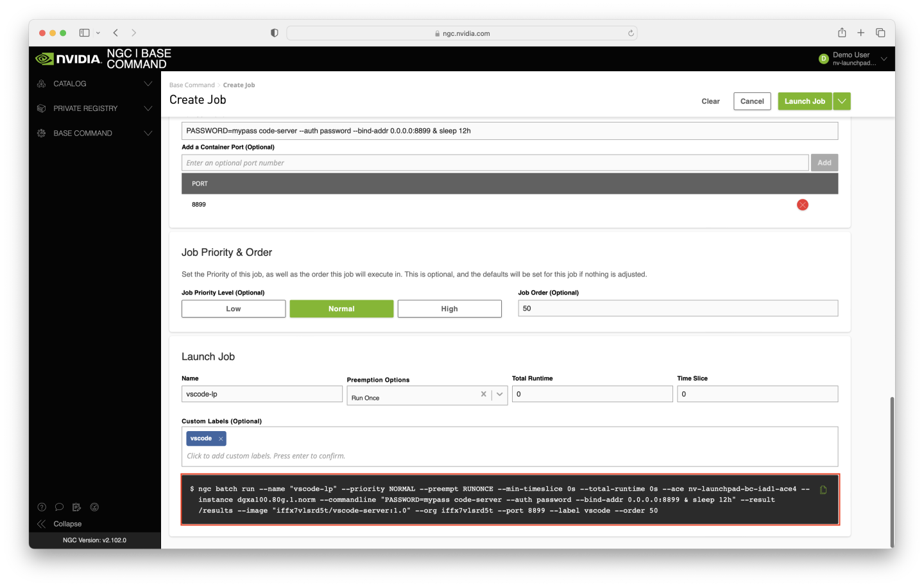Click the Safari share icon

pyautogui.click(x=842, y=33)
